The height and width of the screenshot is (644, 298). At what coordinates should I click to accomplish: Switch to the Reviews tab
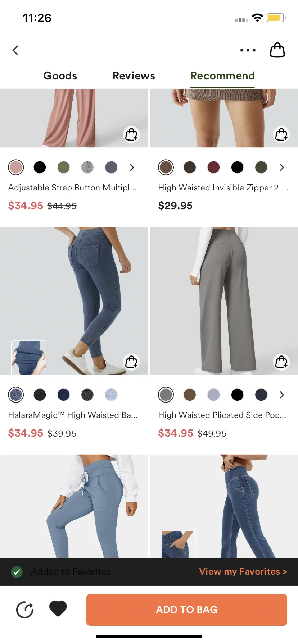coord(134,76)
